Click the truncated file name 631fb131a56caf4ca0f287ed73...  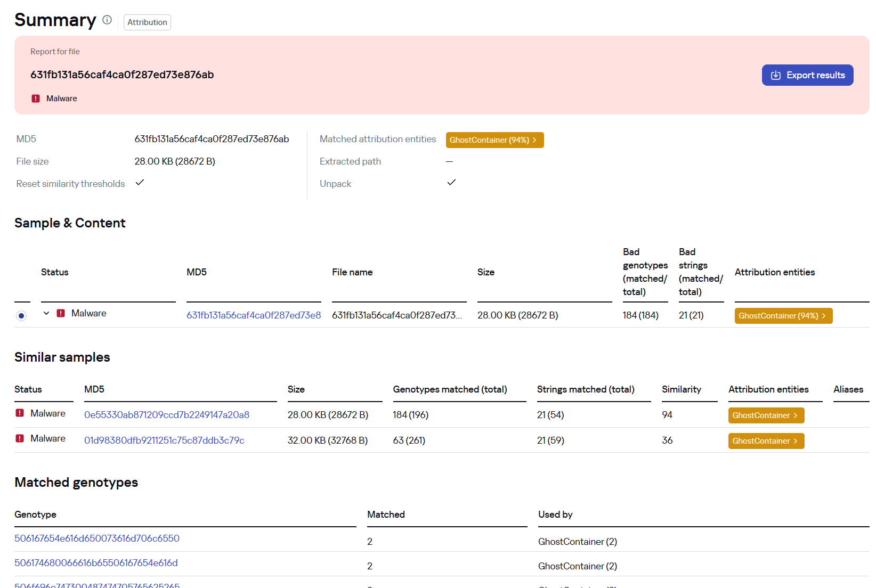(x=397, y=315)
